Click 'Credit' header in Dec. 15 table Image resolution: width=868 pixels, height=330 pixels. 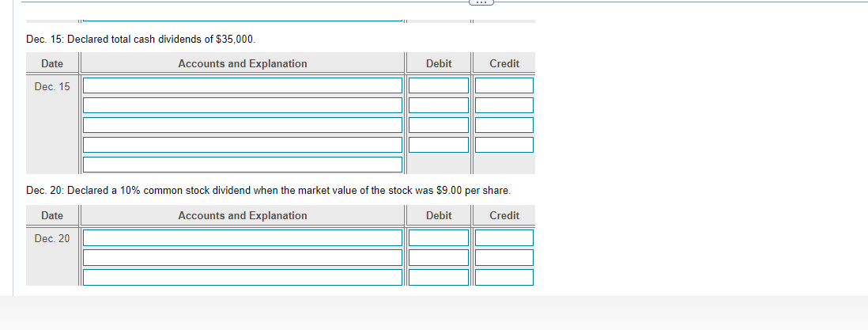click(x=504, y=64)
